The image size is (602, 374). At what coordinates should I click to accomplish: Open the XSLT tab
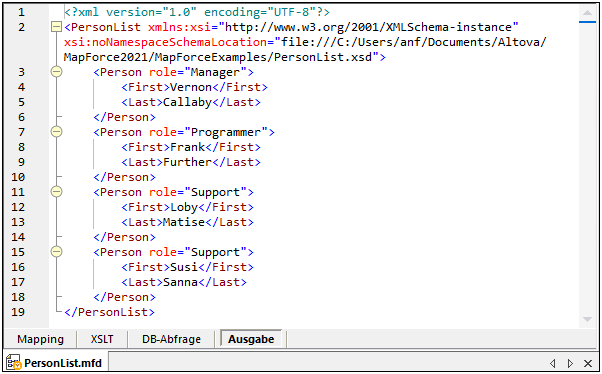[102, 339]
